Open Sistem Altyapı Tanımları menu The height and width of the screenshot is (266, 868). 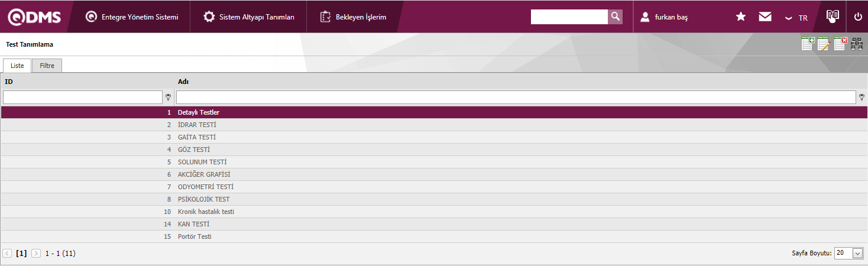(x=248, y=17)
